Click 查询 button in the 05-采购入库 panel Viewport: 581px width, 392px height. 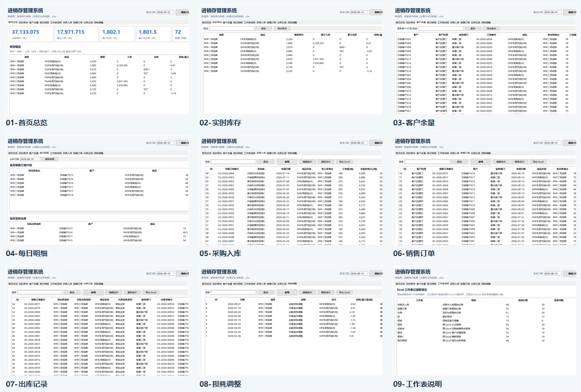pyautogui.click(x=265, y=162)
